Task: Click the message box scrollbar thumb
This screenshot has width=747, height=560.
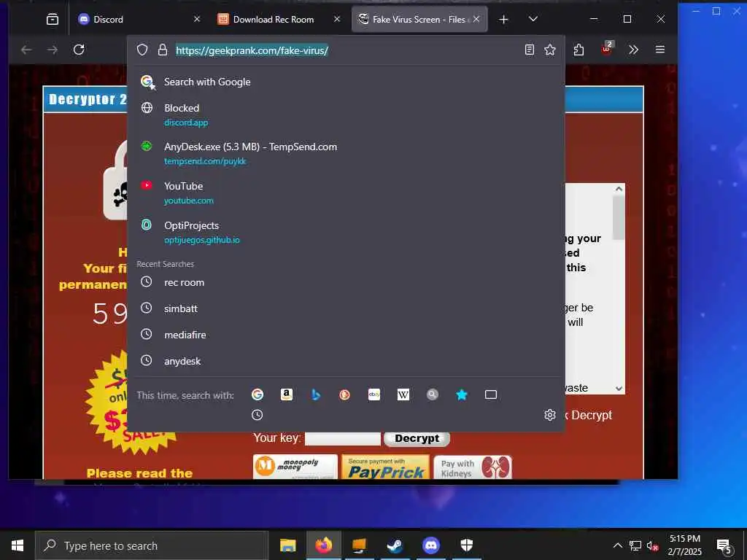Action: tap(619, 217)
